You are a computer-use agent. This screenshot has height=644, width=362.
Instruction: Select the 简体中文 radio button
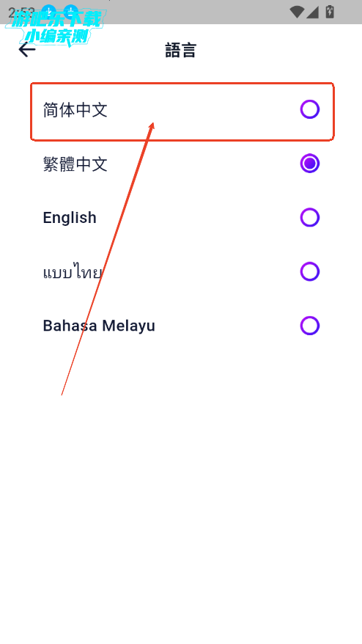[x=309, y=109]
